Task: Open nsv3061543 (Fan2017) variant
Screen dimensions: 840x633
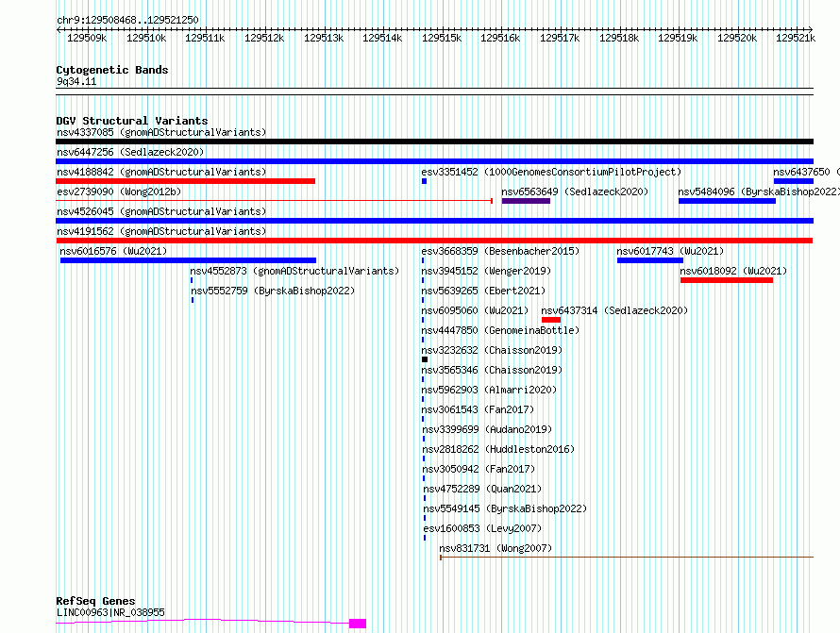Action: click(x=478, y=409)
